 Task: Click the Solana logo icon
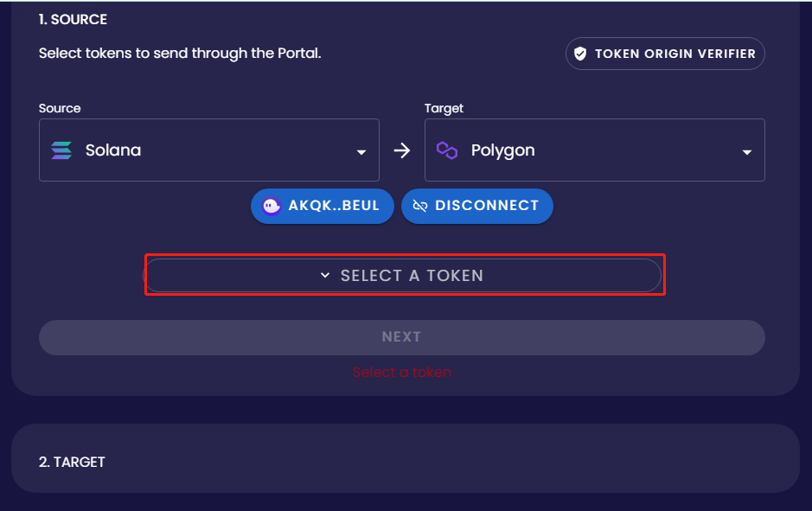61,150
